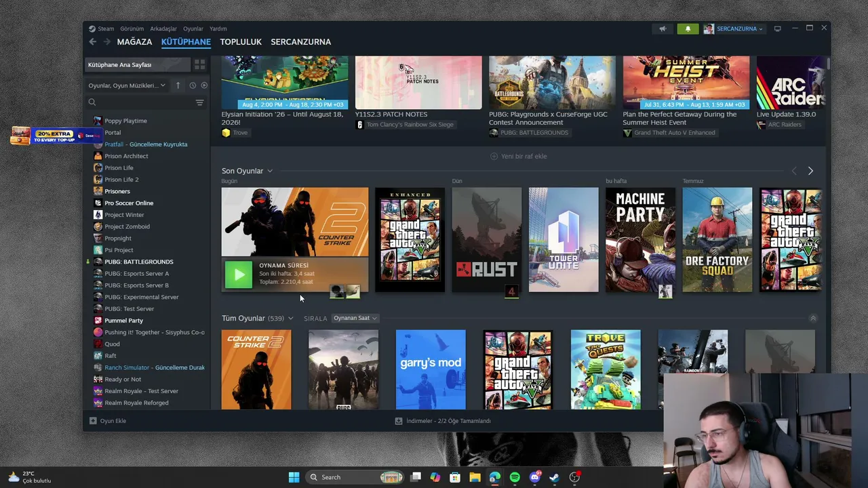Open the Summer Heist Event news title
Screen dimensions: 868x488
(x=679, y=119)
